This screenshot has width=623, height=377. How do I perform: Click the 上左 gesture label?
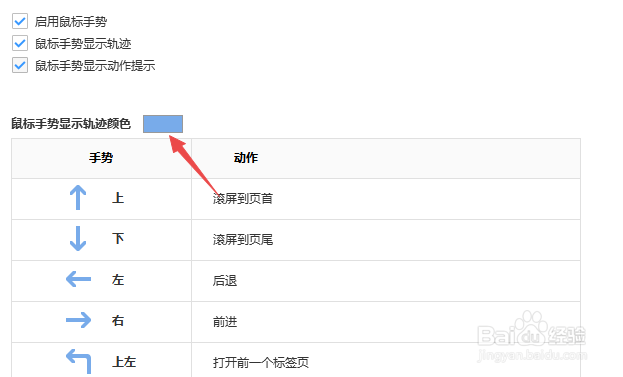tap(124, 362)
